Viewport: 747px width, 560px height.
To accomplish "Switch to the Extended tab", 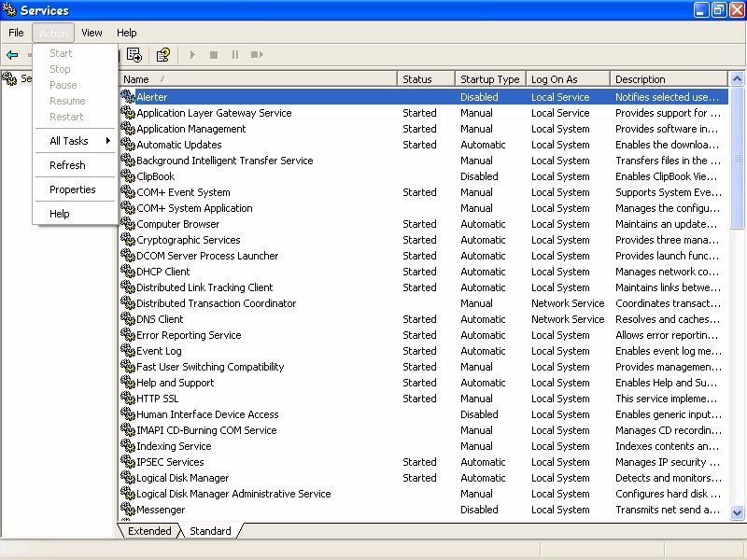I will coord(149,531).
